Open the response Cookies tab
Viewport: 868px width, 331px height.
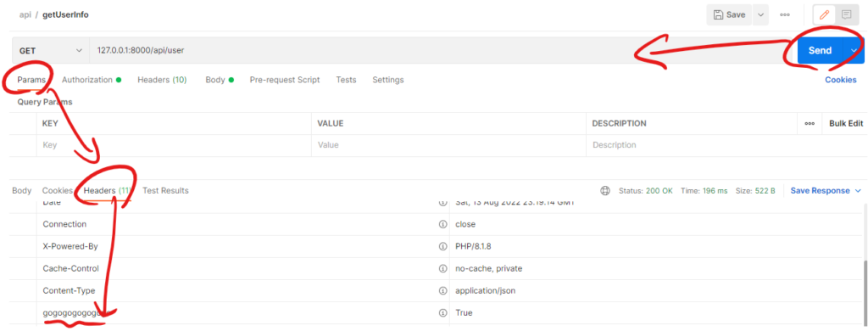pos(58,191)
